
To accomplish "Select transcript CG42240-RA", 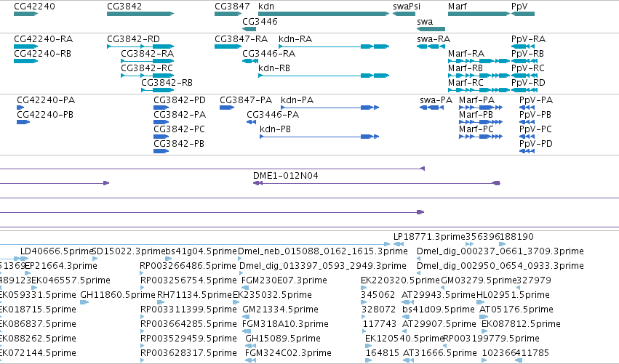I will pos(25,46).
